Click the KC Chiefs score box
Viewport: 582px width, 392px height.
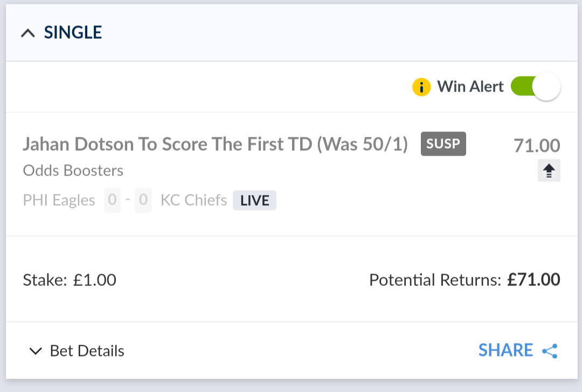(143, 200)
